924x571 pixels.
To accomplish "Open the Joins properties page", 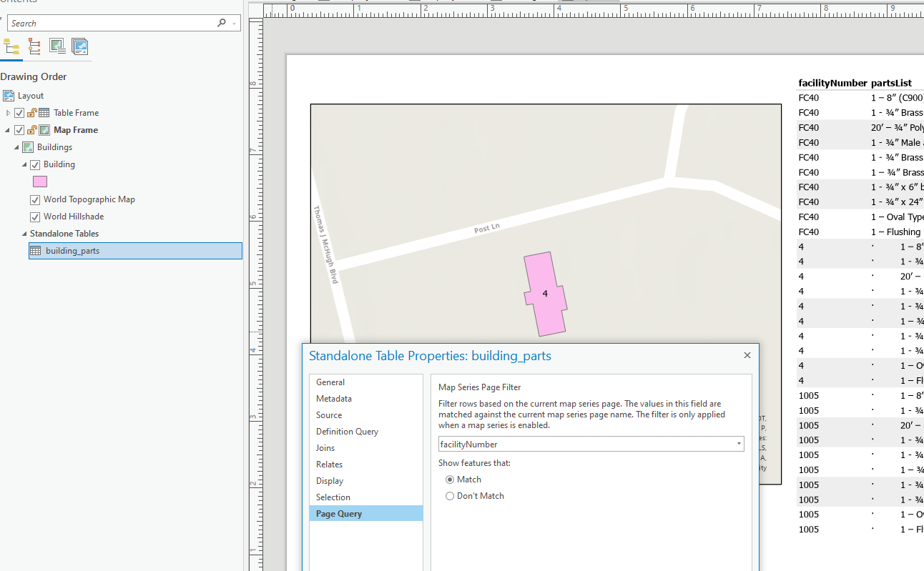I will [325, 447].
